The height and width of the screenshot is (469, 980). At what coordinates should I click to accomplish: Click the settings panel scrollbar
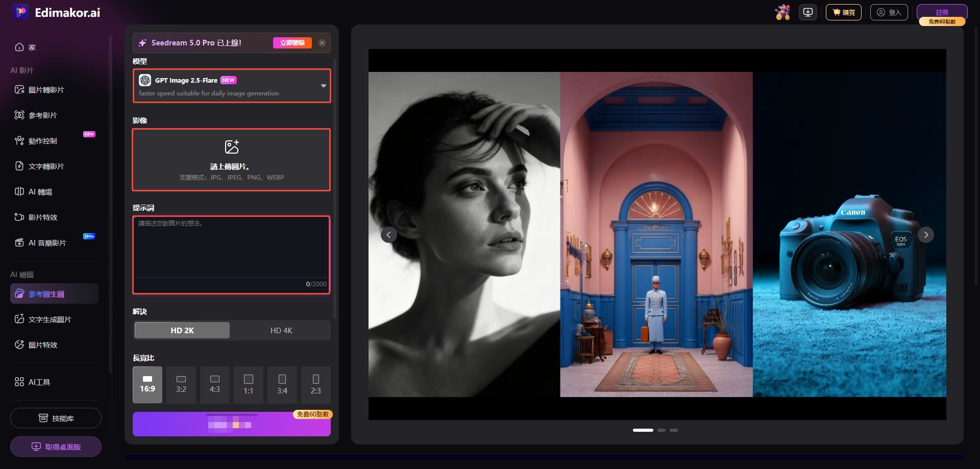(x=335, y=189)
